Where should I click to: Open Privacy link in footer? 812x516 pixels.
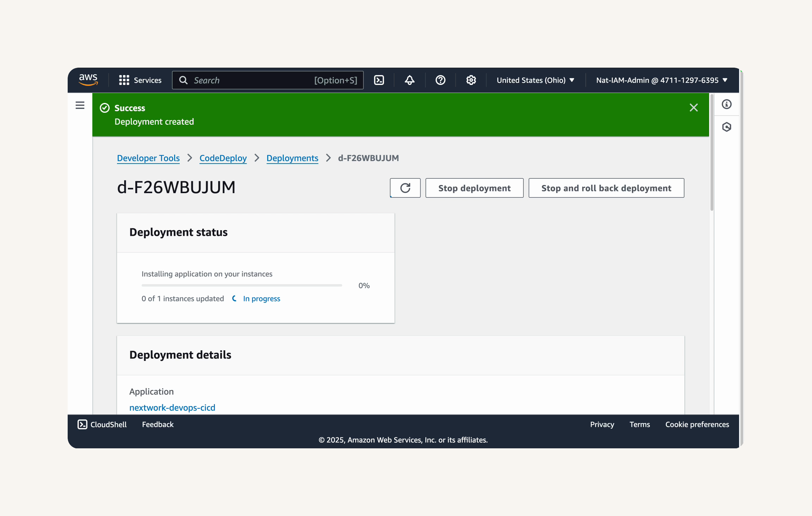602,424
